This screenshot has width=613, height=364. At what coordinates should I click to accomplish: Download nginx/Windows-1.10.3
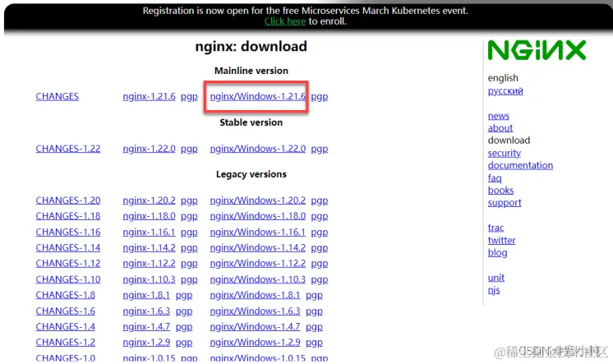coord(258,279)
